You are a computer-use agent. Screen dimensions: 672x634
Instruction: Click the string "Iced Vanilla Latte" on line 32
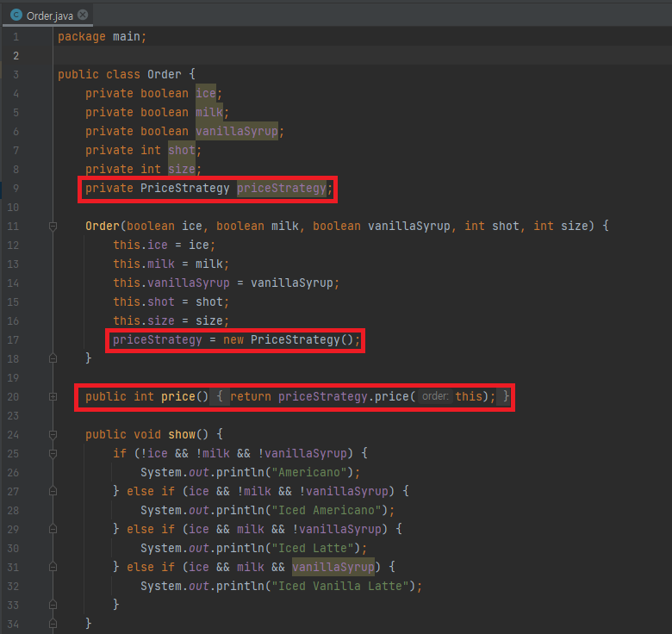point(339,586)
